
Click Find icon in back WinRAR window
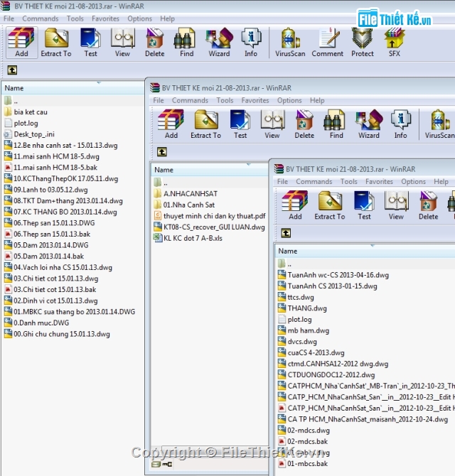186,42
